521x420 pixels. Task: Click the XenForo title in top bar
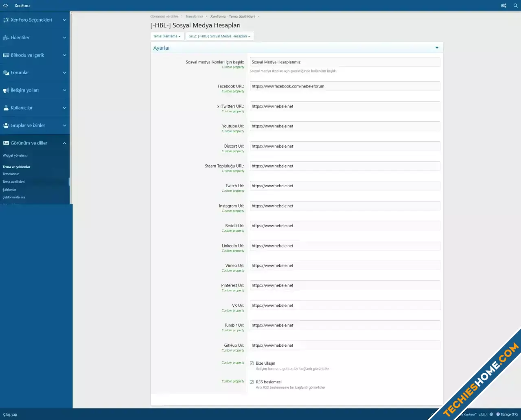(22, 6)
